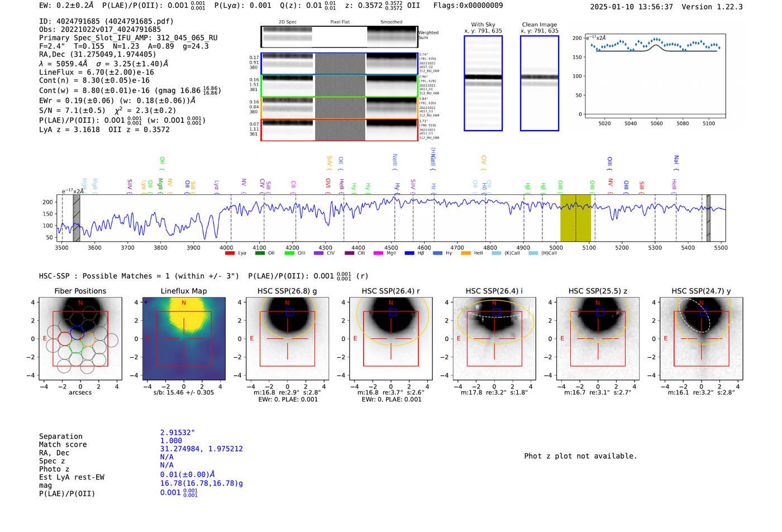The width and height of the screenshot is (782, 532).
Task: Click the With Sky 2D image
Action: pos(483,83)
